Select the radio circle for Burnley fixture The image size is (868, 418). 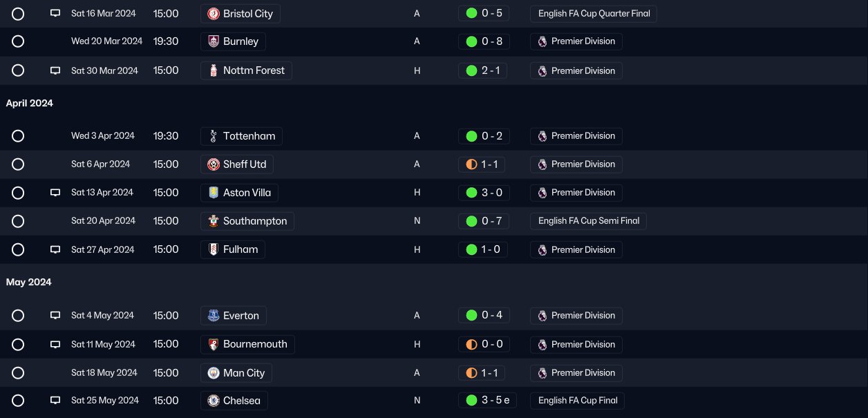18,41
